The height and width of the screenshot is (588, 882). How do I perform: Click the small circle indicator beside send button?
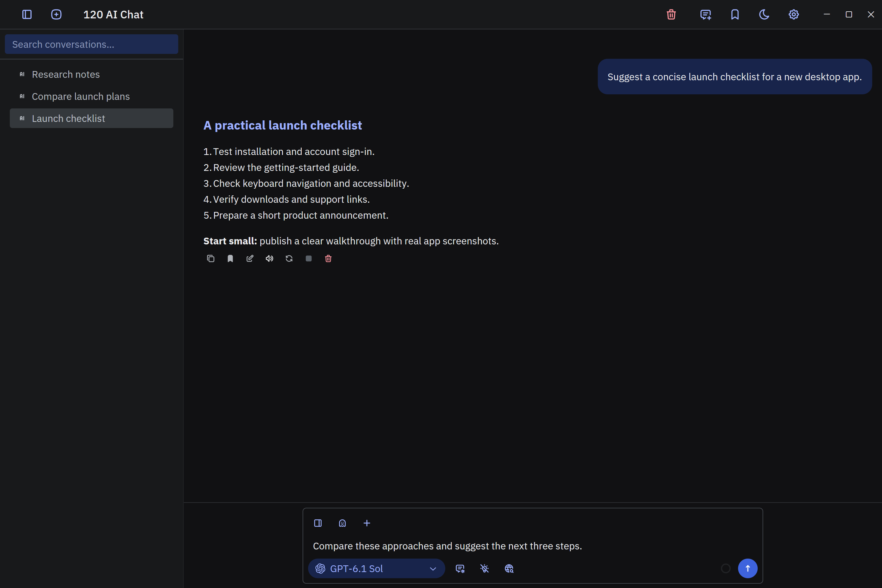[726, 568]
